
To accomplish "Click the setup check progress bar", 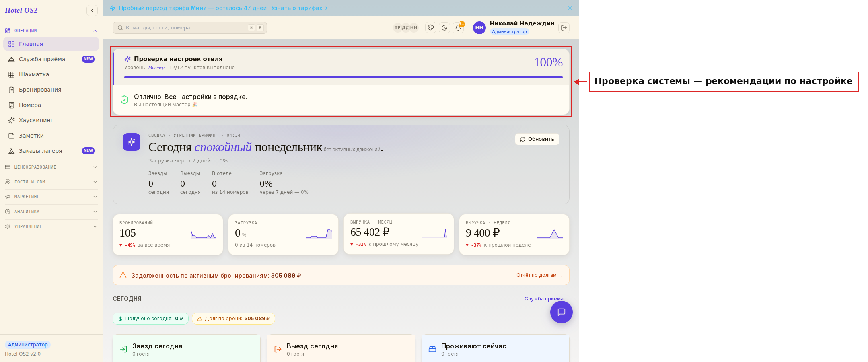I will click(343, 77).
